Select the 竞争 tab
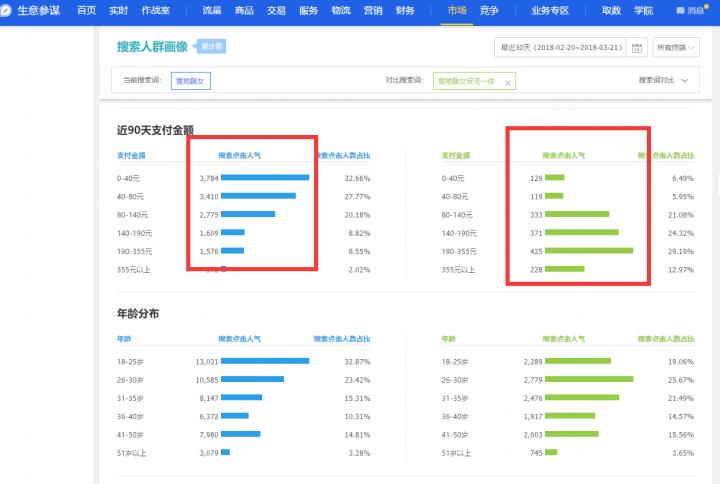Viewport: 720px width, 484px height. [x=489, y=10]
